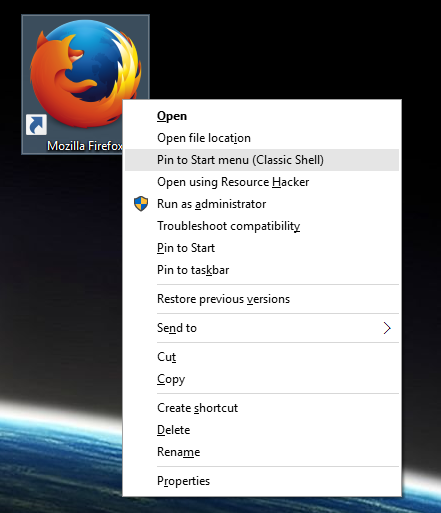This screenshot has height=513, width=441.
Task: Select Run as administrator
Action: pos(262,204)
